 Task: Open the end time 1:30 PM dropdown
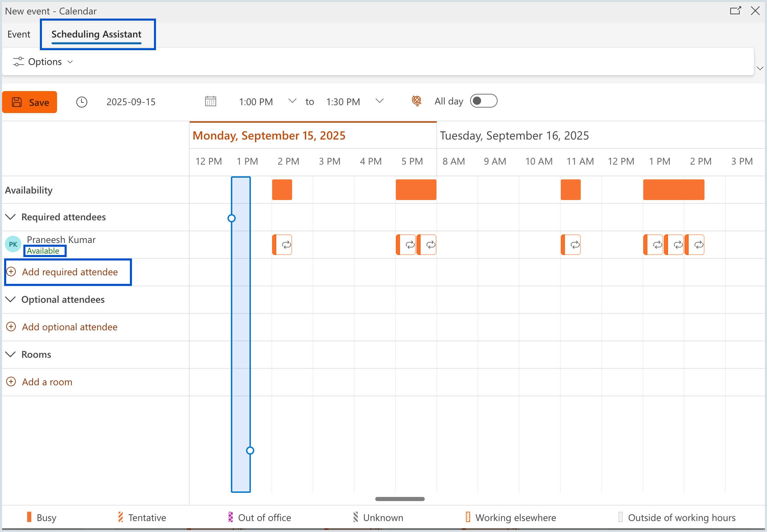[x=379, y=101]
